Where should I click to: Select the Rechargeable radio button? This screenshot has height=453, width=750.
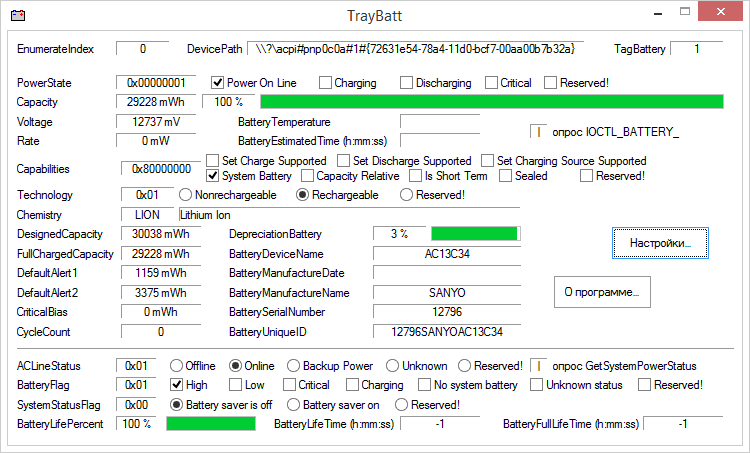pos(302,195)
